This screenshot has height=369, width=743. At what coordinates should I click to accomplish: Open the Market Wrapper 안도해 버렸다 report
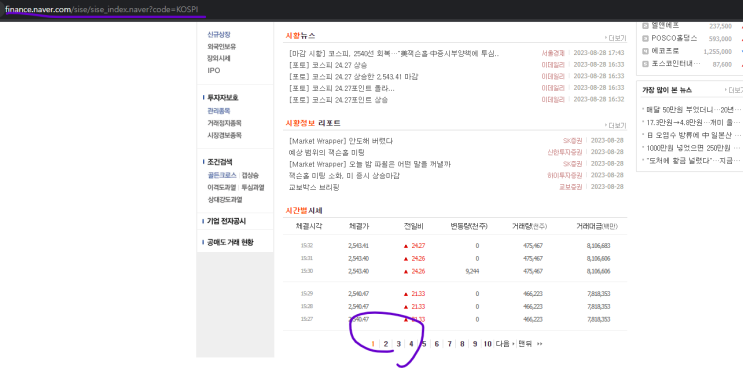[341, 141]
